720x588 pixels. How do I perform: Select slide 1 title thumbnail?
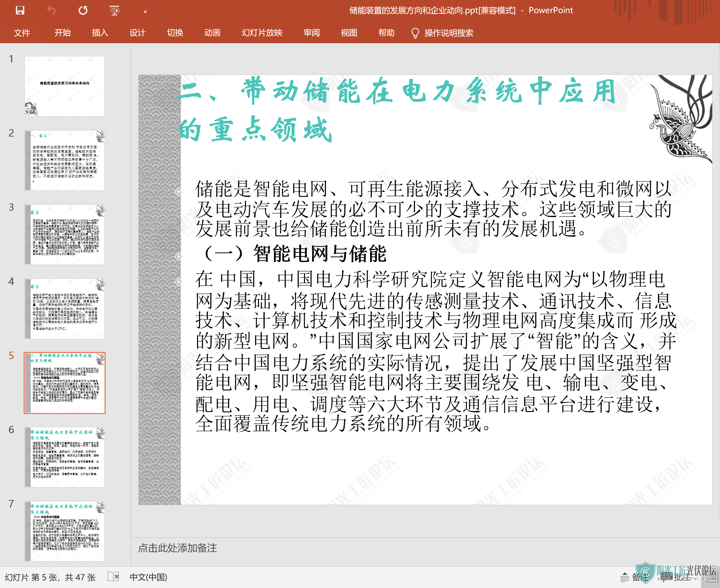pyautogui.click(x=64, y=86)
